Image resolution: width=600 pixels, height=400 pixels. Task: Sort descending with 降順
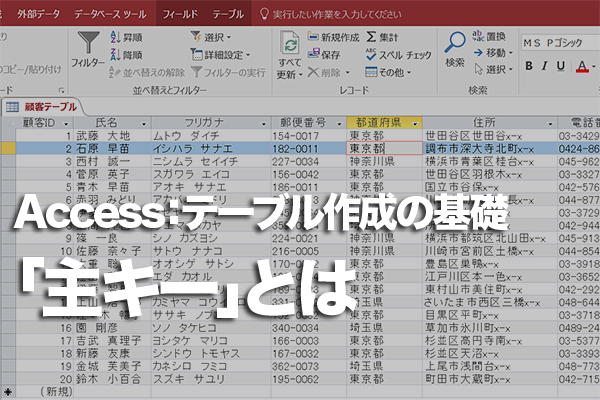(126, 54)
